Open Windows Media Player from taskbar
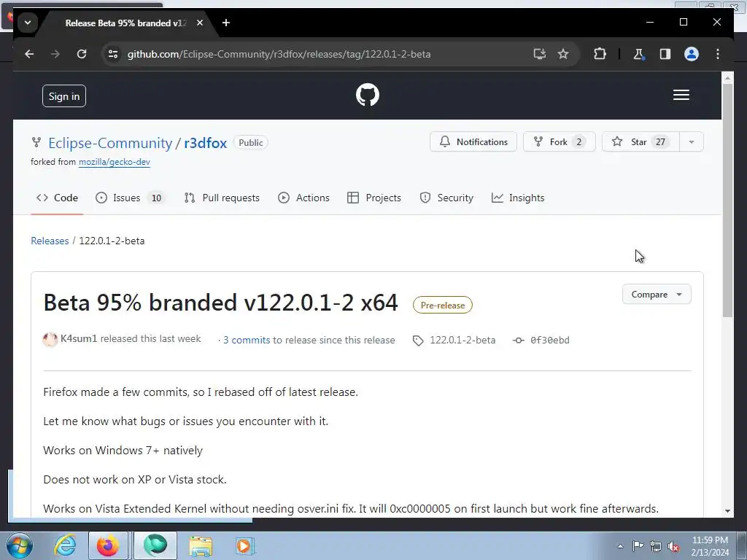Image resolution: width=747 pixels, height=560 pixels. (x=244, y=545)
